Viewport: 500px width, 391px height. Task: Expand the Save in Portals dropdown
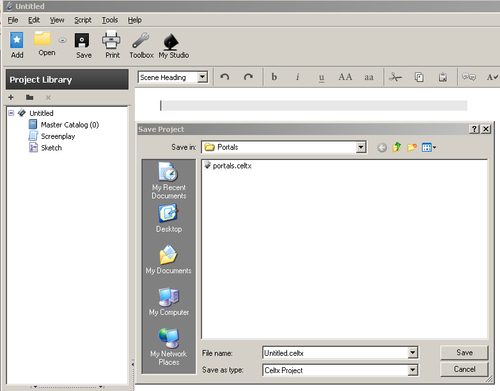pos(361,147)
